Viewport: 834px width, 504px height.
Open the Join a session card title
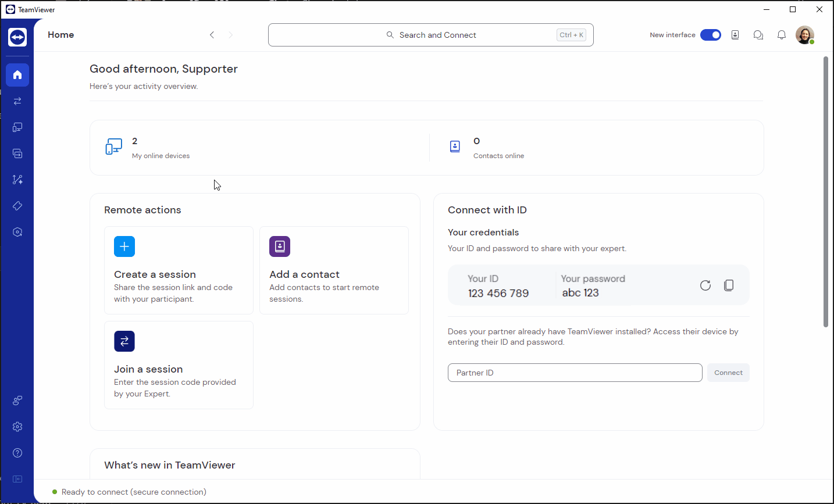coord(148,369)
